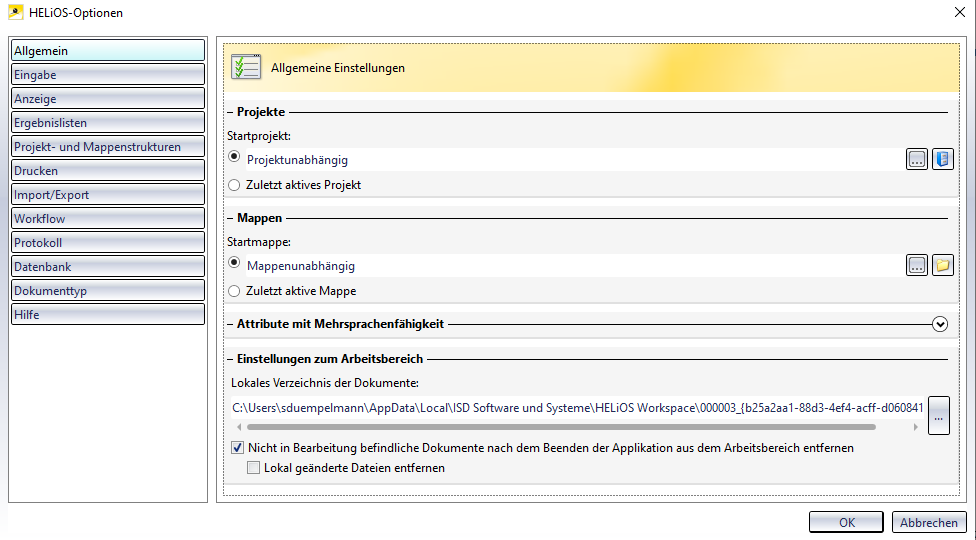976x540 pixels.
Task: Click the Allgemeine Einstellungen checklist icon
Action: click(x=246, y=67)
